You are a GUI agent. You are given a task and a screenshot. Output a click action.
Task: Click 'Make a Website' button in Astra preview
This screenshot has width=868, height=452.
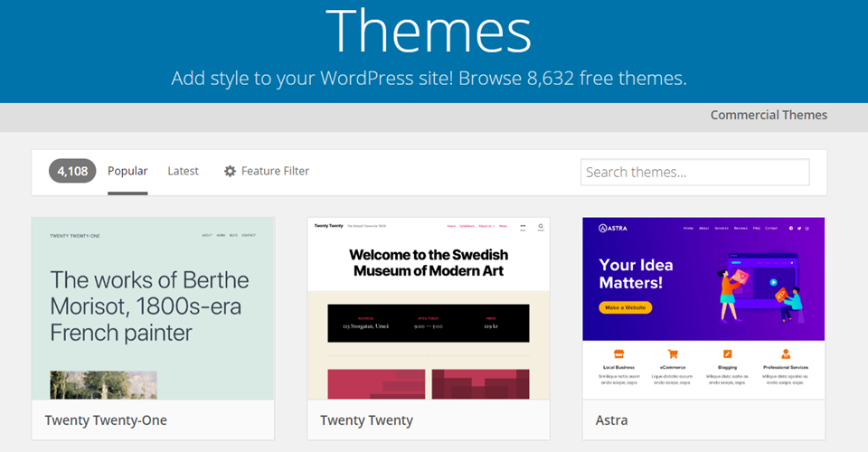[626, 307]
